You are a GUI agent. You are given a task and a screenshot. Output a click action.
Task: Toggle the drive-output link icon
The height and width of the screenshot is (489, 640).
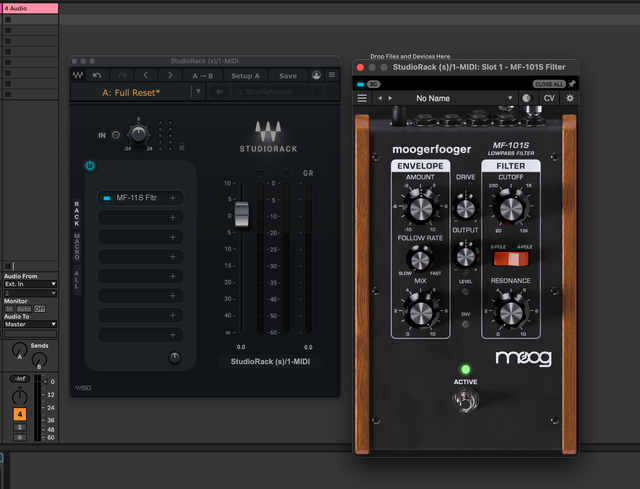[x=465, y=273]
